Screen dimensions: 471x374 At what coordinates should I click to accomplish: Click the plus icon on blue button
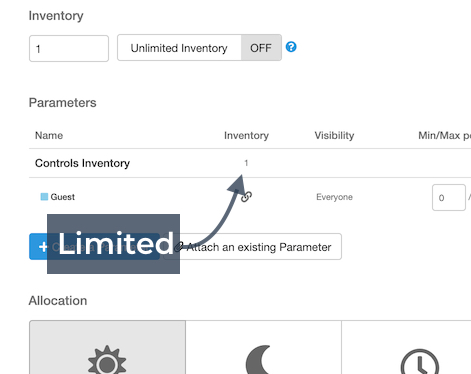tap(43, 247)
